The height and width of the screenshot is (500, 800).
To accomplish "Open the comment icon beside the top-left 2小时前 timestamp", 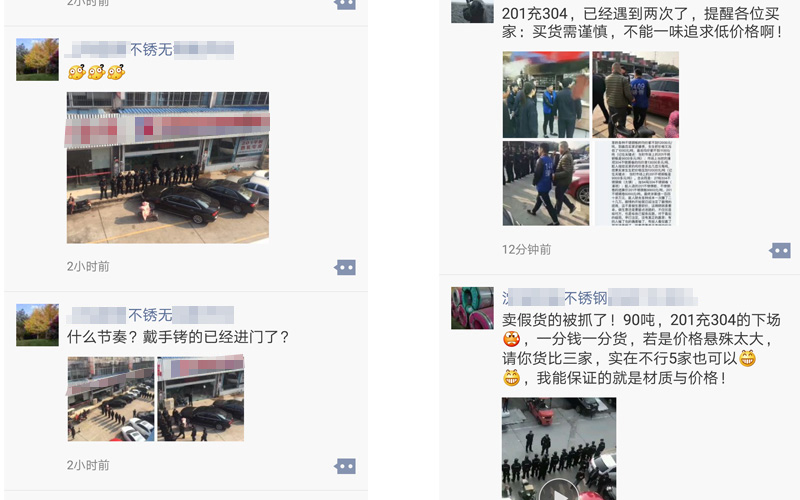I will point(345,4).
